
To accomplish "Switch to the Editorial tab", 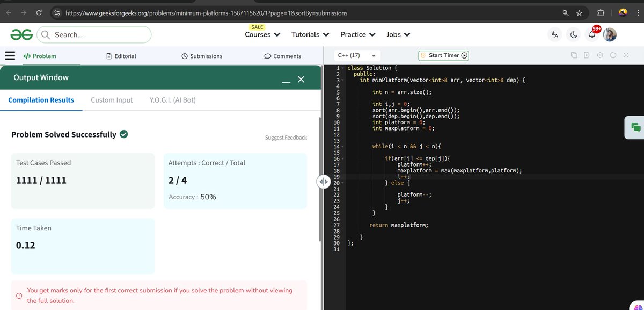I will [x=121, y=56].
